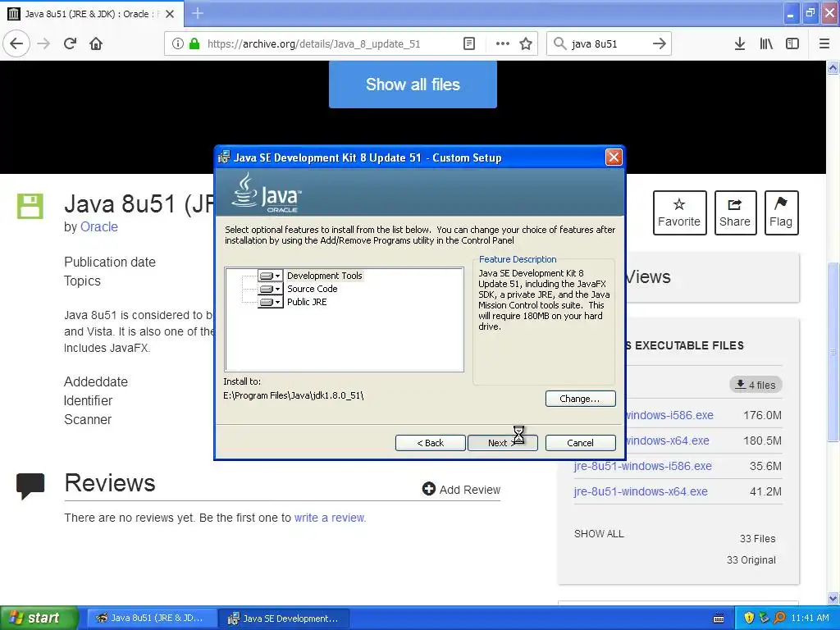
Task: Download jre-8u51-windows-x64.exe
Action: 640,491
